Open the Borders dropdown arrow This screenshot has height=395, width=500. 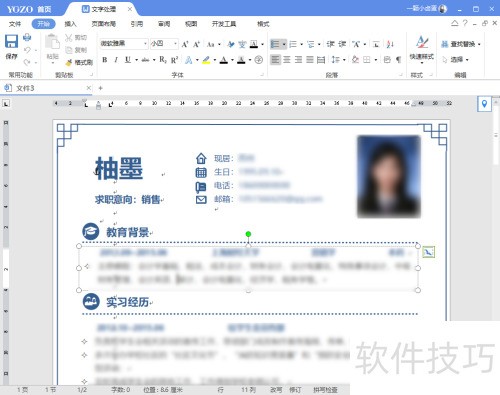click(376, 60)
